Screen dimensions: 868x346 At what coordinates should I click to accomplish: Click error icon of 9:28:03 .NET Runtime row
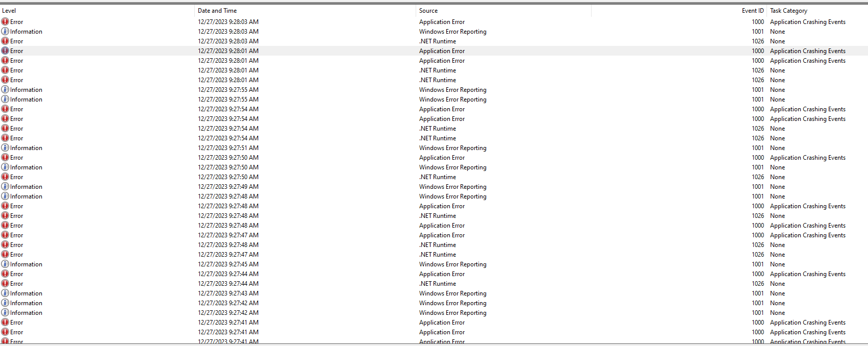(x=5, y=41)
